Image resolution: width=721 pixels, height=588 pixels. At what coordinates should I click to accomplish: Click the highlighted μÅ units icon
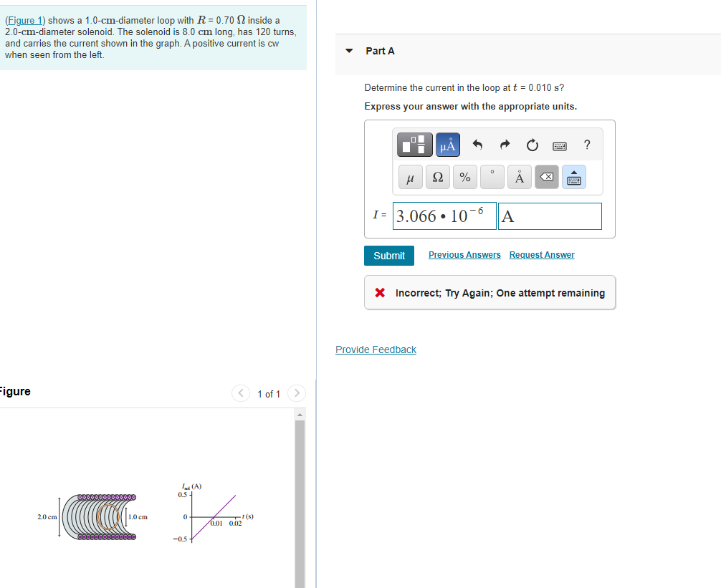point(447,145)
